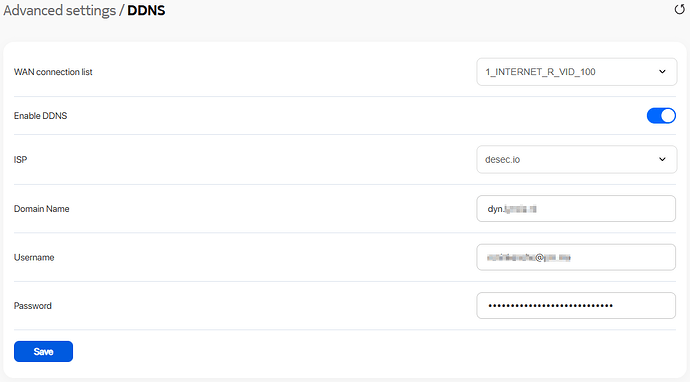Click the WAN connection list label
The width and height of the screenshot is (690, 382).
pyautogui.click(x=53, y=72)
